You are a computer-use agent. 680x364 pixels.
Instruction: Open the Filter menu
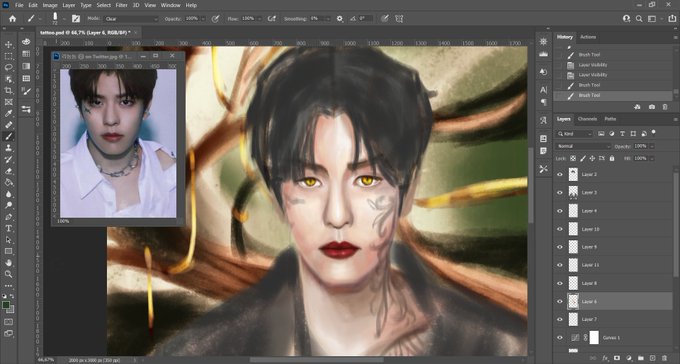coord(121,5)
